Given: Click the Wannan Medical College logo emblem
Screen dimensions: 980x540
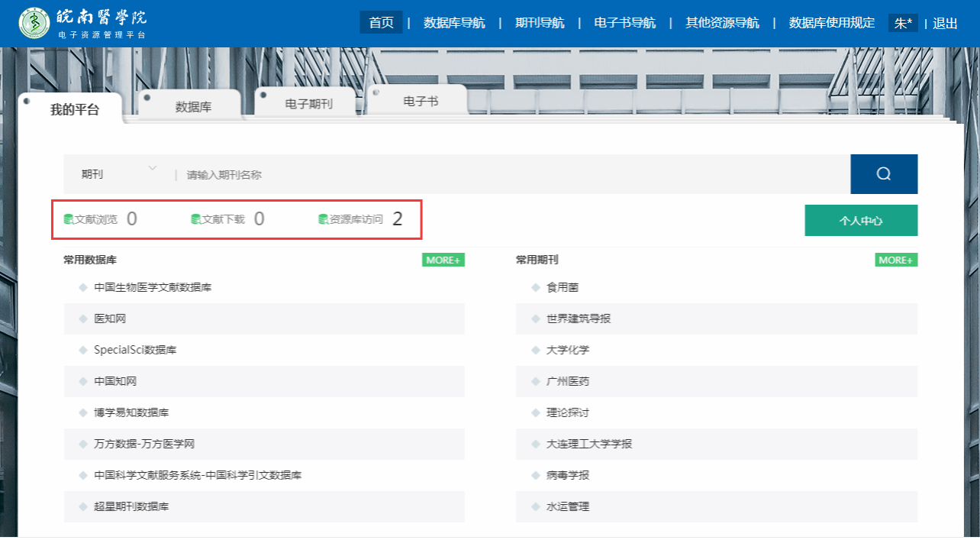Looking at the screenshot, I should 34,23.
